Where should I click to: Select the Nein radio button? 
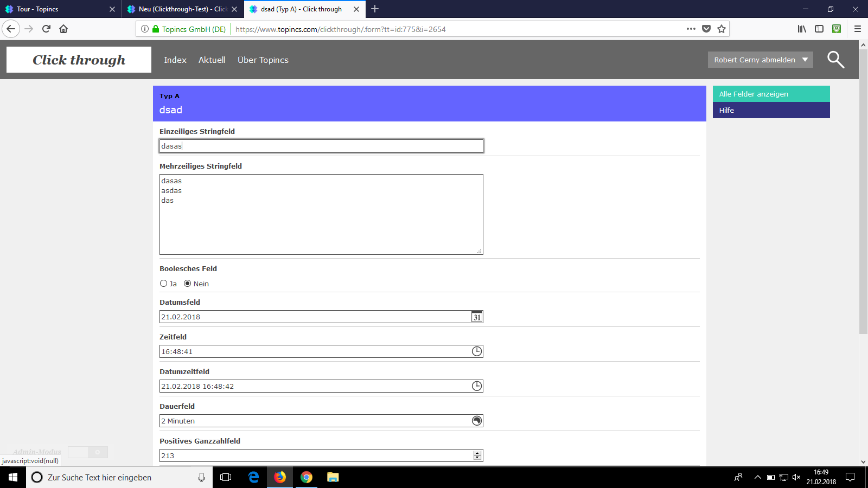point(188,284)
